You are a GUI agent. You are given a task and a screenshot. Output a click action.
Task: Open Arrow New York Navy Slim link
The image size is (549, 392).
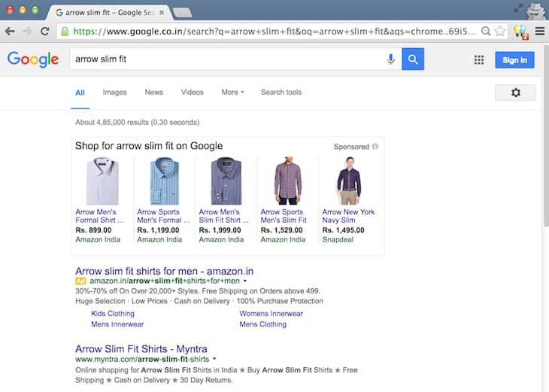348,216
